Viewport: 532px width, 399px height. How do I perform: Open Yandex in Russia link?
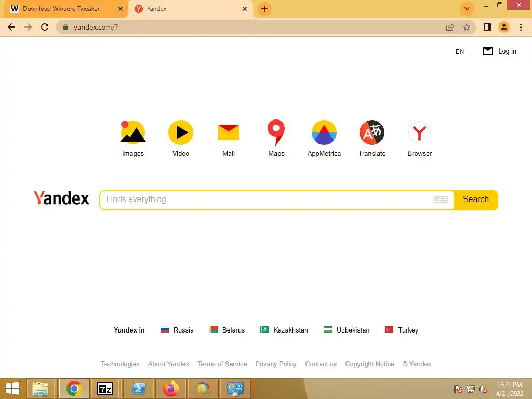pos(177,330)
